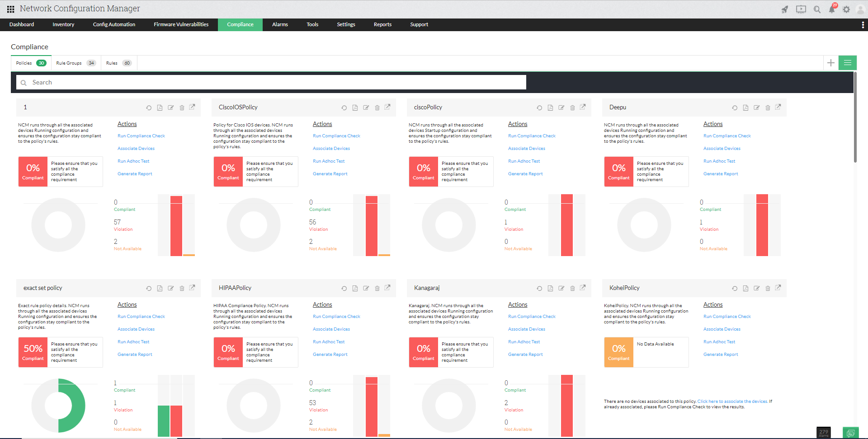Open the settings gear icon
Image resolution: width=868 pixels, height=439 pixels.
click(x=847, y=9)
